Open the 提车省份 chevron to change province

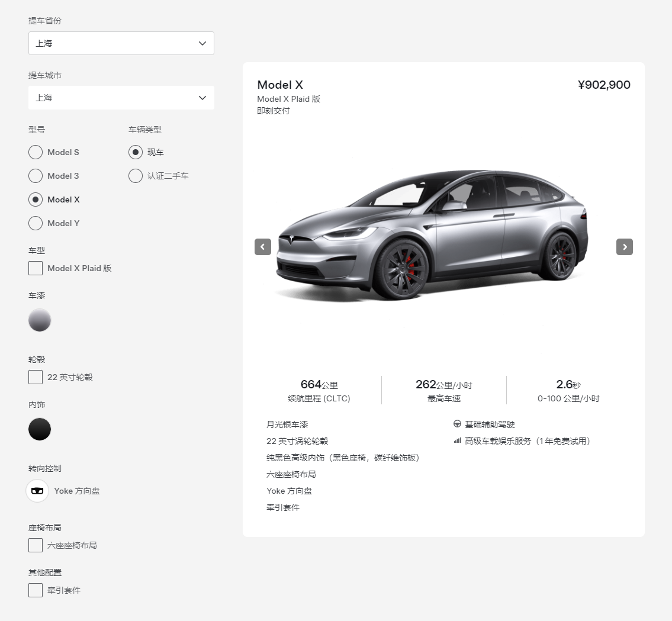202,43
